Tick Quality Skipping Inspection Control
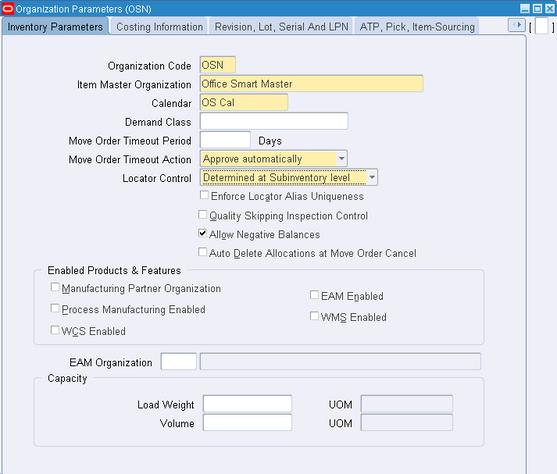Viewport: 557px width, 474px height. [x=202, y=214]
